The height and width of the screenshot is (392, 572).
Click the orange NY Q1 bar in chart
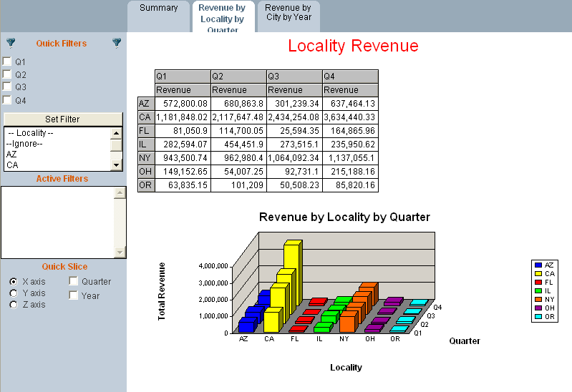coord(347,323)
